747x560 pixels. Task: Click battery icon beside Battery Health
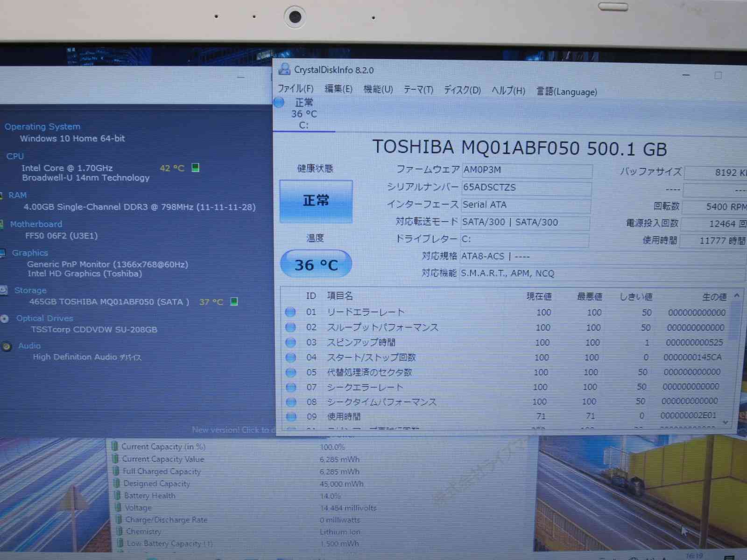(116, 496)
